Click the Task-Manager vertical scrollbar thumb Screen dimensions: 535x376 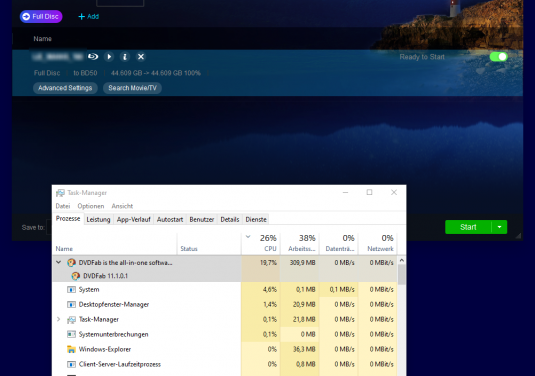click(x=402, y=274)
